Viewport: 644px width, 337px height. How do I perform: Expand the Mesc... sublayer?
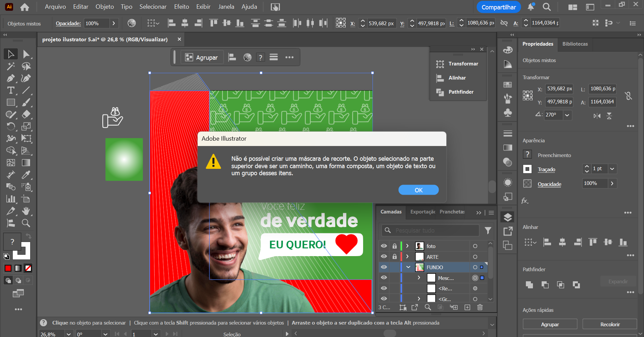(419, 278)
